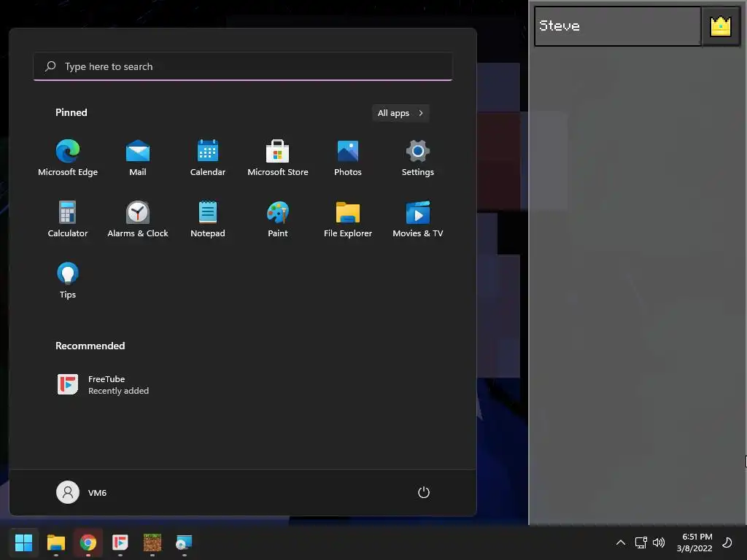
Task: Switch to Minecraft grass block taskbar icon
Action: click(x=152, y=542)
